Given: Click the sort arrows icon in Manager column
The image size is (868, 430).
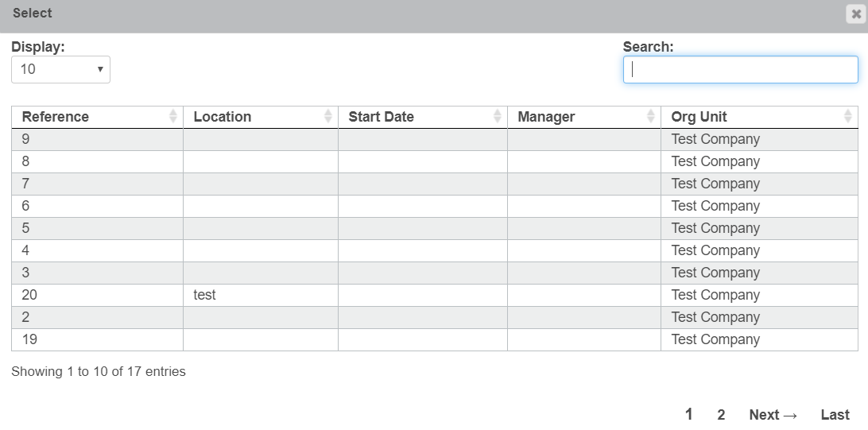Looking at the screenshot, I should pyautogui.click(x=651, y=117).
